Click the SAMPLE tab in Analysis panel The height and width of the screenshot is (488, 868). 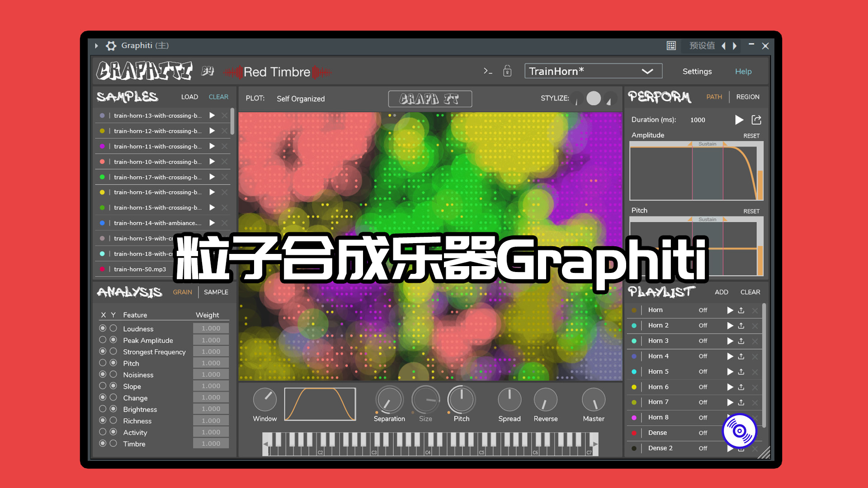click(x=216, y=292)
